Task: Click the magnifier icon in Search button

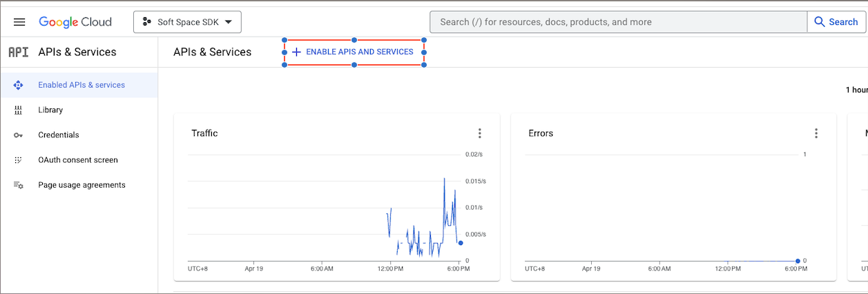Action: 820,22
